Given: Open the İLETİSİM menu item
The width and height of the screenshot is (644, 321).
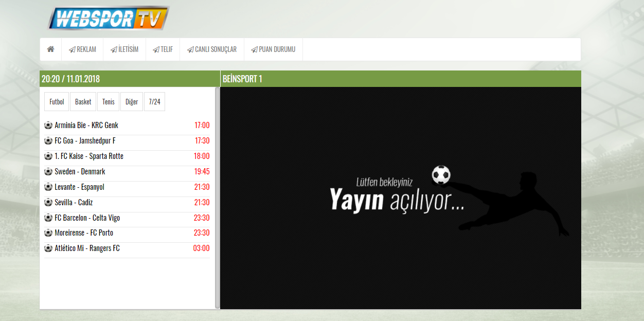Looking at the screenshot, I should click(124, 49).
